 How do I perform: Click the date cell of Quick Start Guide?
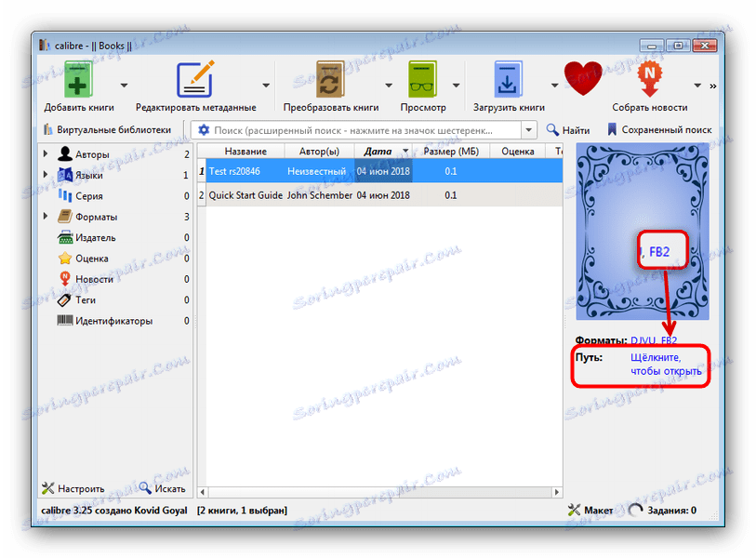tap(383, 195)
